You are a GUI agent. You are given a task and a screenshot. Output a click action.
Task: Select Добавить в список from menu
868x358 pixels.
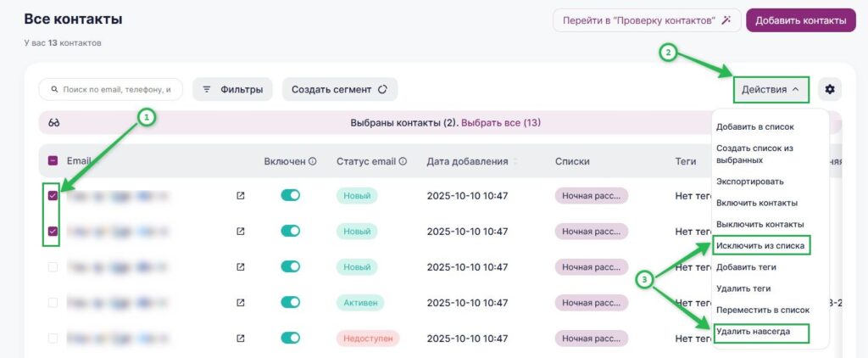point(755,127)
